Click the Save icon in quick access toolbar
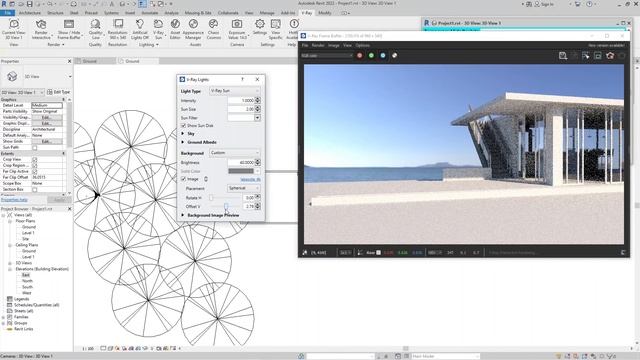Image resolution: width=640 pixels, height=360 pixels. [x=29, y=4]
